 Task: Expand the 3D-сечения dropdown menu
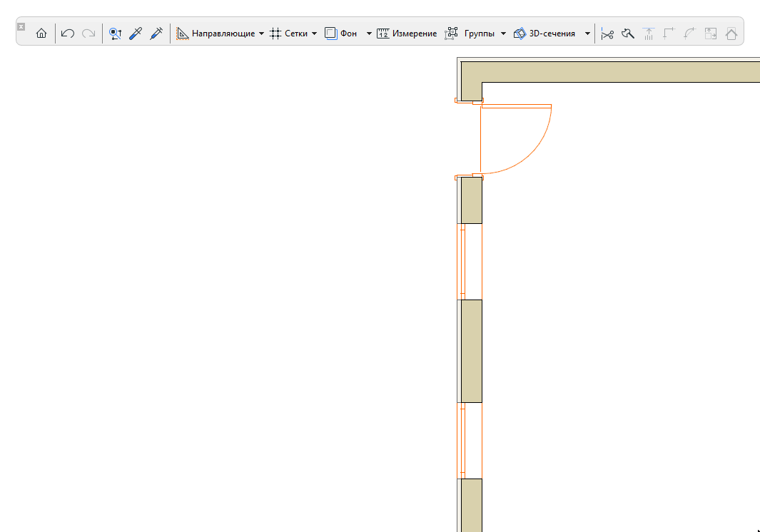587,33
